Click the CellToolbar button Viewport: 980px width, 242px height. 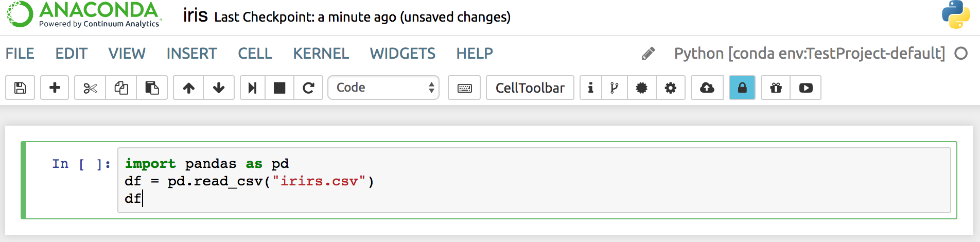(530, 88)
